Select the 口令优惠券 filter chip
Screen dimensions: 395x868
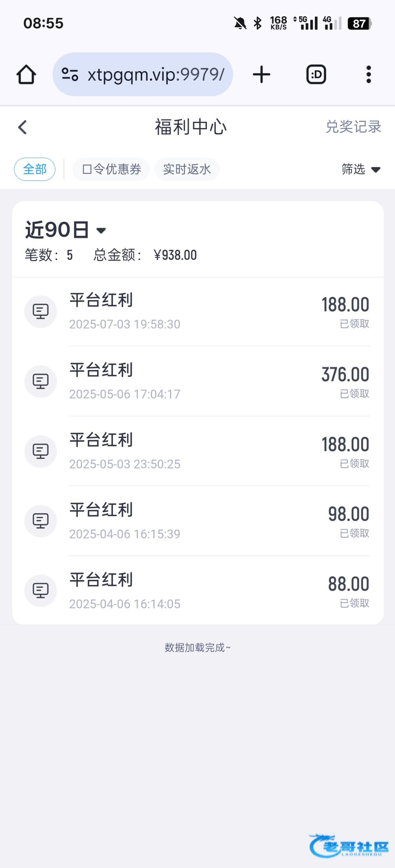[111, 169]
